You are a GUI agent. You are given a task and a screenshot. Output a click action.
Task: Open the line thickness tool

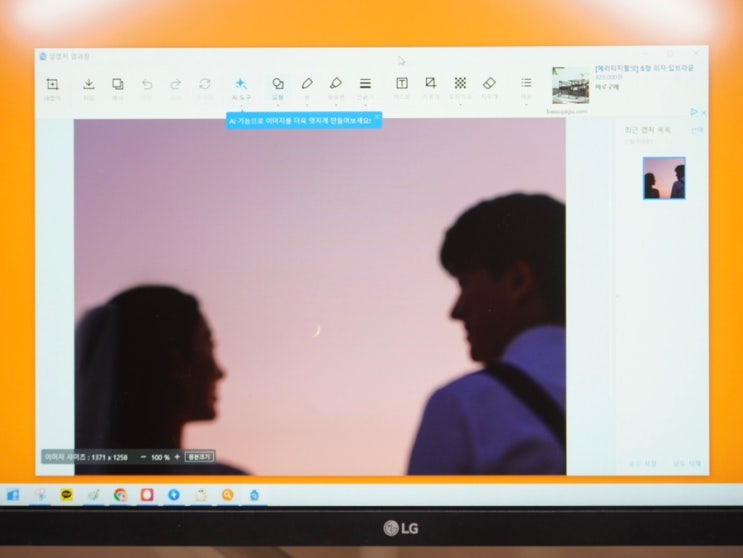click(365, 83)
